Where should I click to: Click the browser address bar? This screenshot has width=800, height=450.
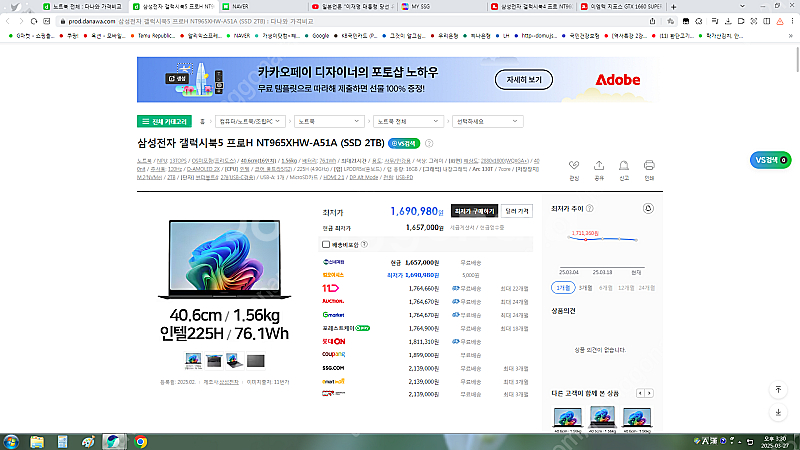coord(352,21)
